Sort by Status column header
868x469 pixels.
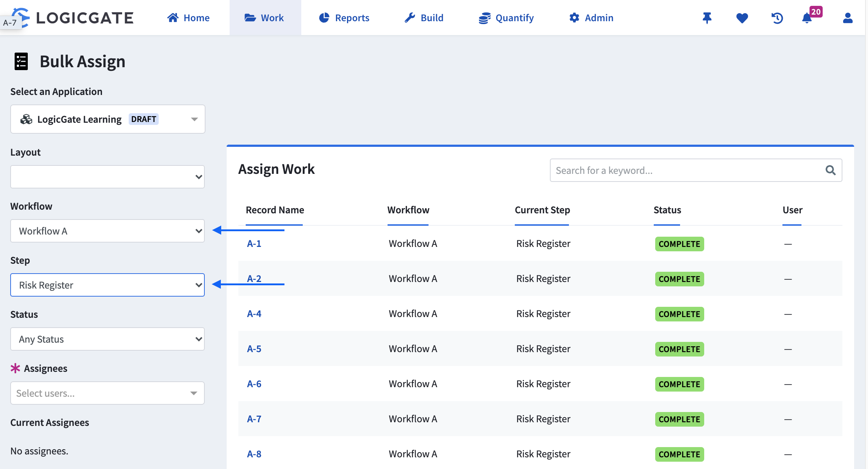click(x=667, y=210)
